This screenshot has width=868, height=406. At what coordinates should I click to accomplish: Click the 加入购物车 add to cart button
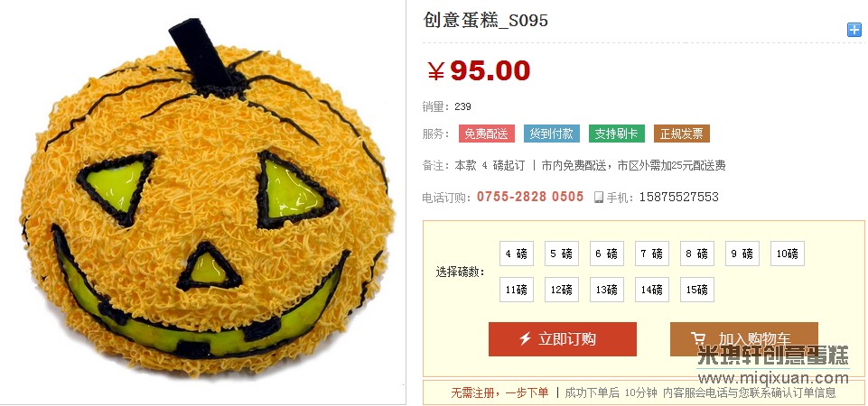click(x=744, y=339)
